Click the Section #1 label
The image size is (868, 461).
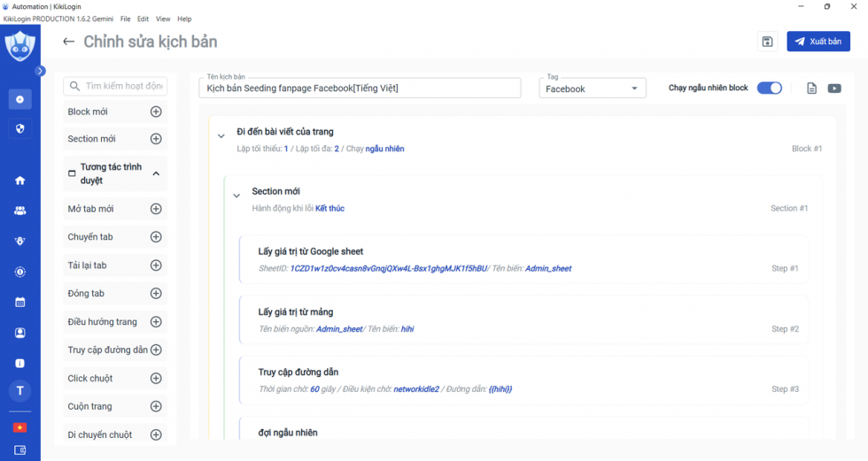point(789,209)
